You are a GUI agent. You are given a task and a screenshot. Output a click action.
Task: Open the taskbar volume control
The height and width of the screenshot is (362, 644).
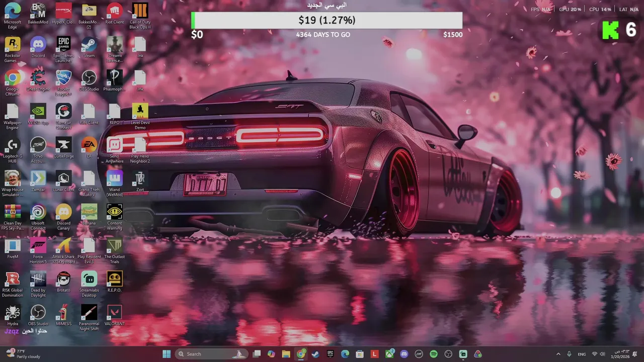tap(602, 354)
